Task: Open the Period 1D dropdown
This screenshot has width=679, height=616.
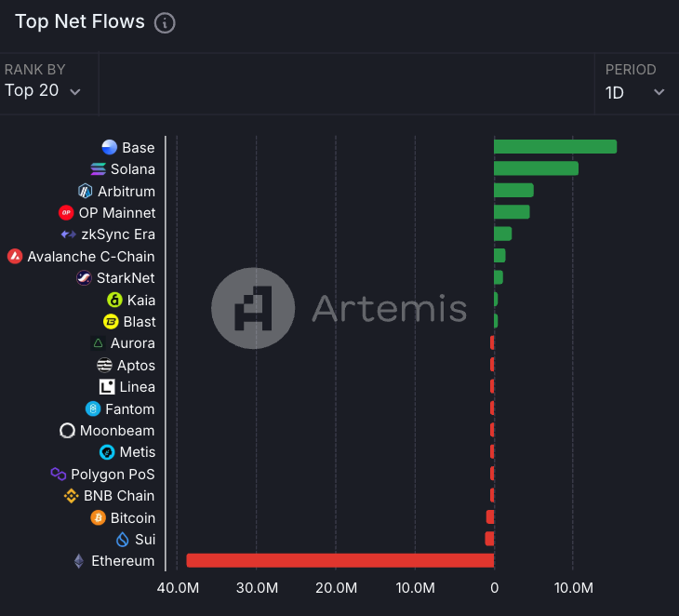Action: [x=634, y=92]
